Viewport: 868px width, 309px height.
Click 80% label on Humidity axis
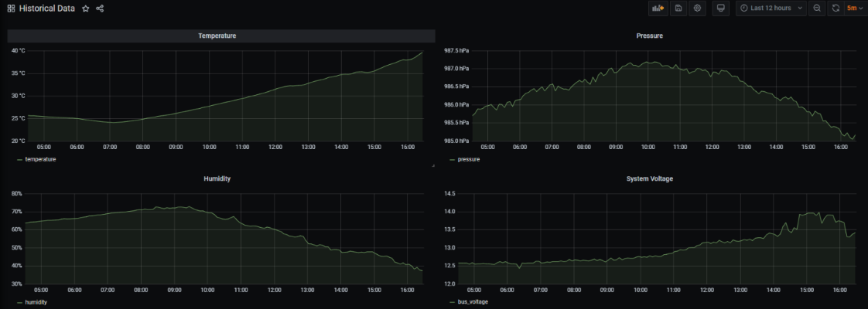tap(16, 194)
